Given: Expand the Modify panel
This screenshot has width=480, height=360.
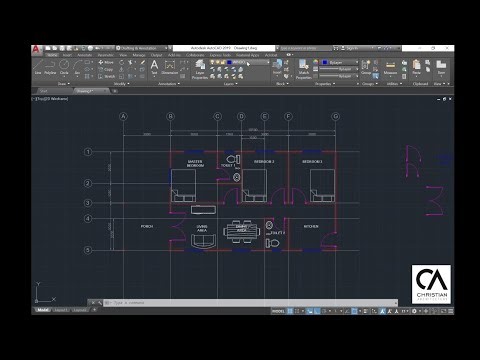Looking at the screenshot, I should pyautogui.click(x=121, y=84).
